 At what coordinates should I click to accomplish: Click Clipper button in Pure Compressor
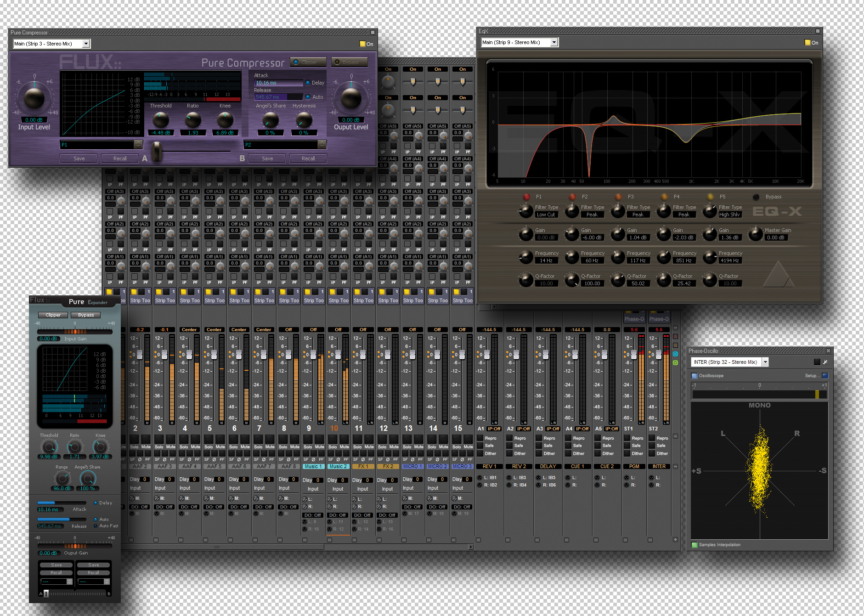tap(309, 62)
